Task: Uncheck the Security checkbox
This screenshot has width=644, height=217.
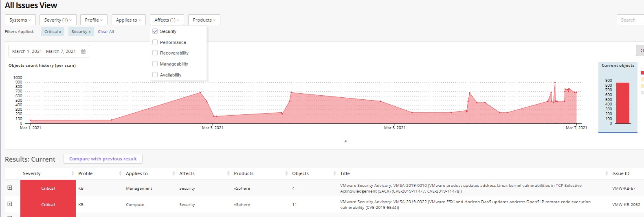Action: click(x=155, y=31)
